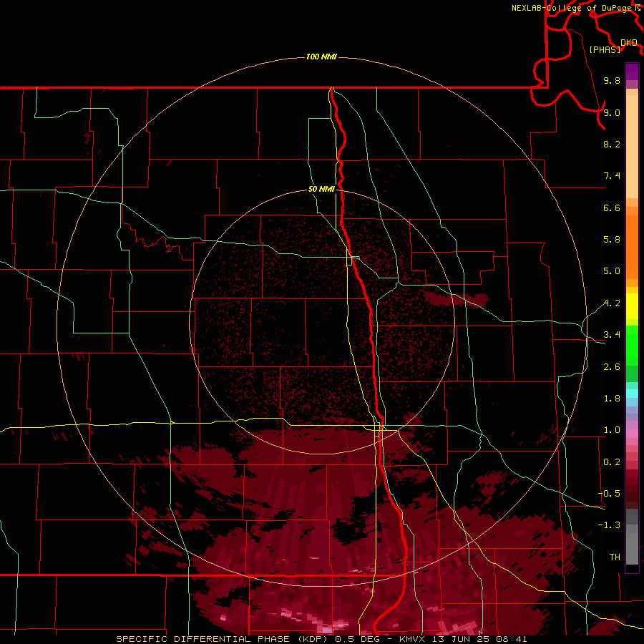Click the 8.2 value on color scale
The image size is (644, 644).
click(x=612, y=144)
